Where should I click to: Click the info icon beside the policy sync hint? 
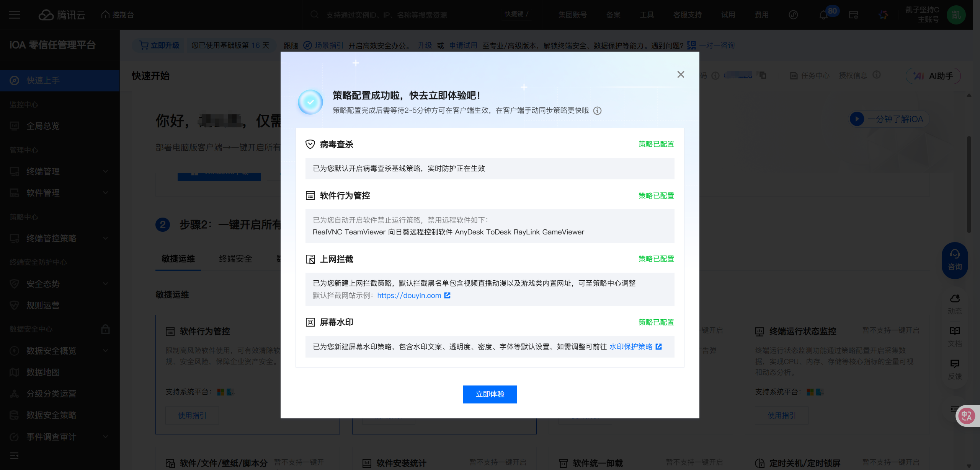(597, 111)
